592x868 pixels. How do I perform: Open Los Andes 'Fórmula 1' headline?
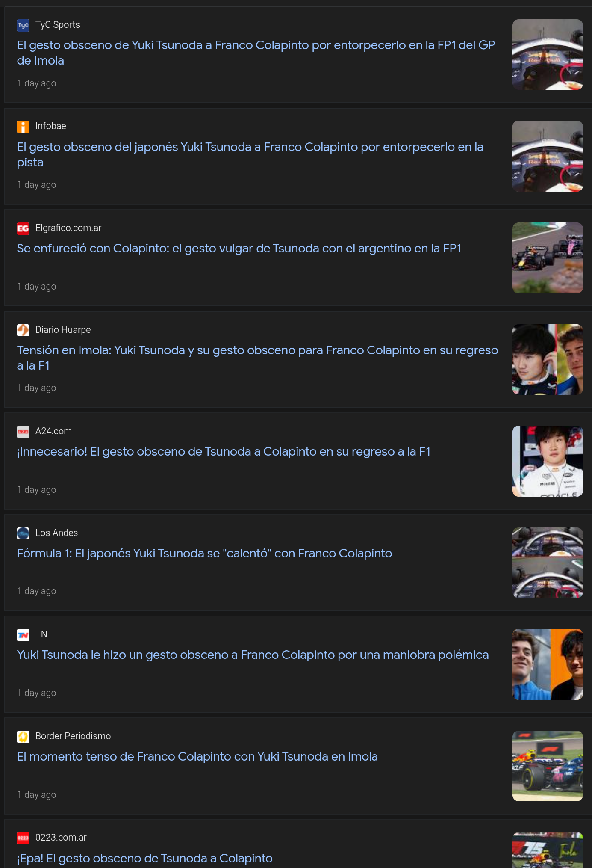204,553
